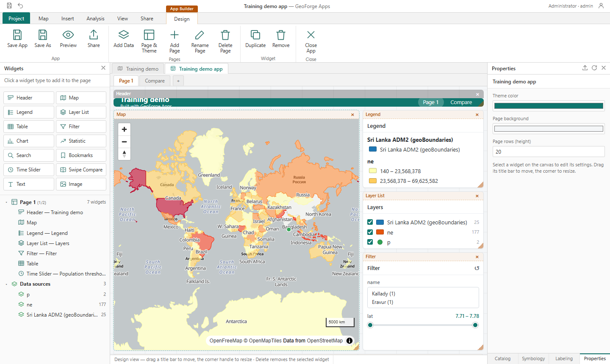
Task: Click the Delete Page icon
Action: click(225, 35)
